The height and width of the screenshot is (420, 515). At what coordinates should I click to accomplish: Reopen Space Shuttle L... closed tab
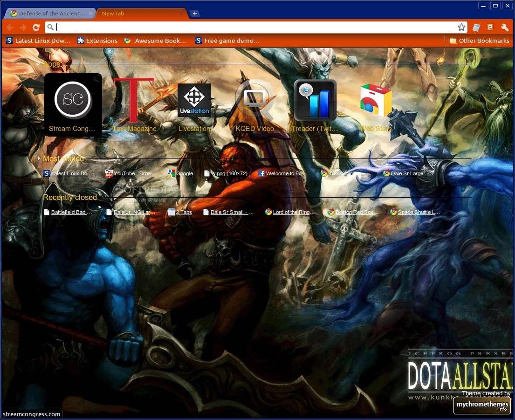tap(415, 212)
